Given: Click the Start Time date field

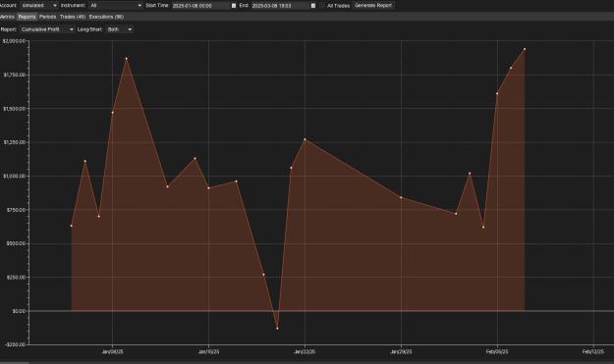Looking at the screenshot, I should click(x=200, y=6).
